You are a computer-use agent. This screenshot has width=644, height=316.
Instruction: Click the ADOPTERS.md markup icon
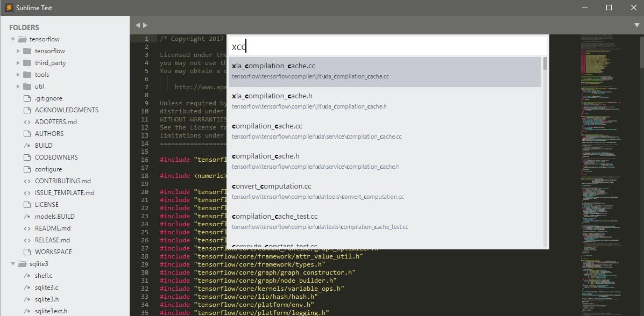click(x=27, y=122)
